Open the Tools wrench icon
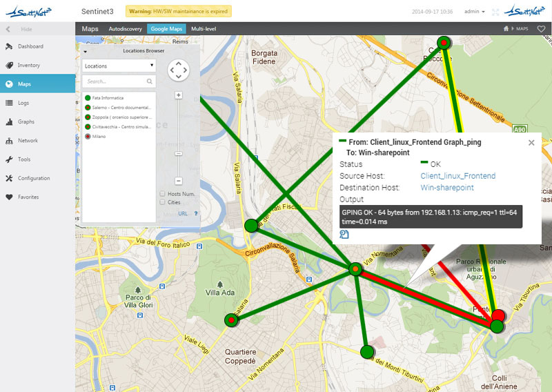The image size is (552, 392). click(9, 159)
